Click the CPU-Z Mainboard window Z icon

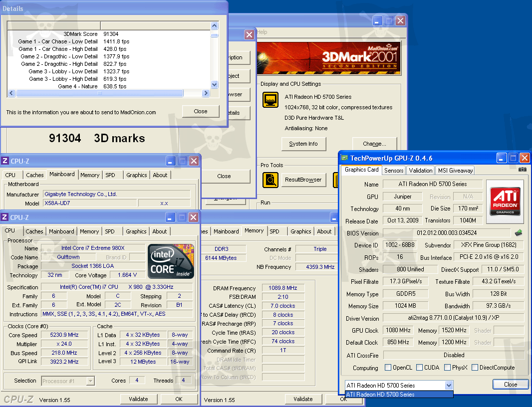point(5,161)
